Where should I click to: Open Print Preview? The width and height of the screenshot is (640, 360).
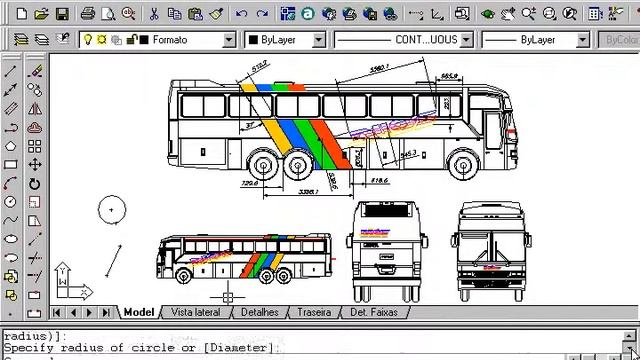coord(108,14)
